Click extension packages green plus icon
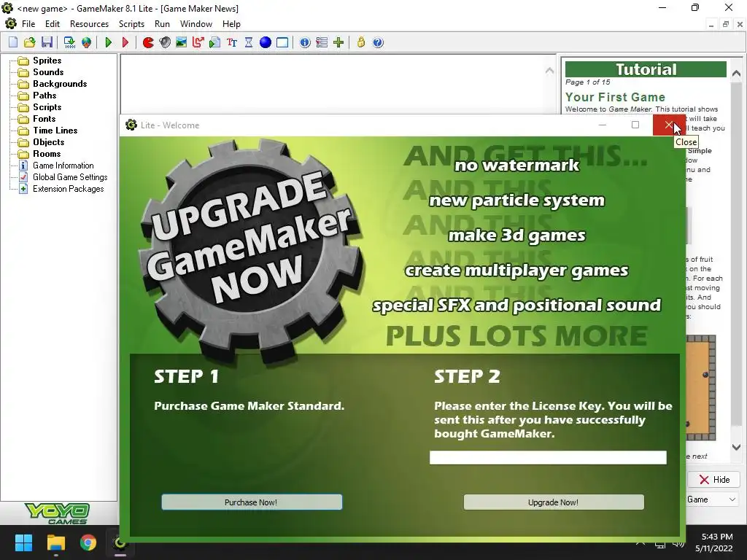 pos(338,42)
